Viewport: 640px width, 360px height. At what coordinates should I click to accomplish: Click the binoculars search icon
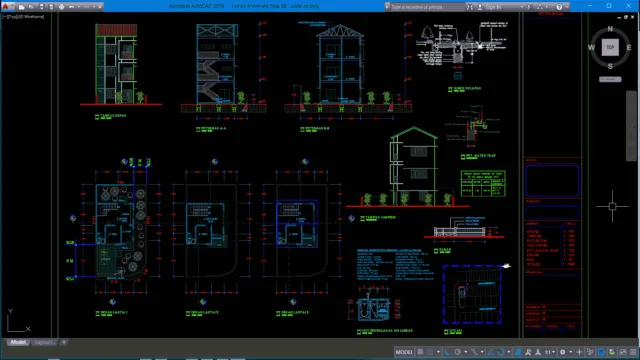click(x=470, y=7)
